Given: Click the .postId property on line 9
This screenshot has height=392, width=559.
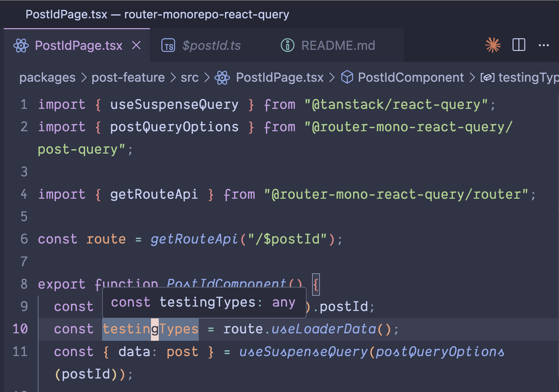Looking at the screenshot, I should 344,307.
